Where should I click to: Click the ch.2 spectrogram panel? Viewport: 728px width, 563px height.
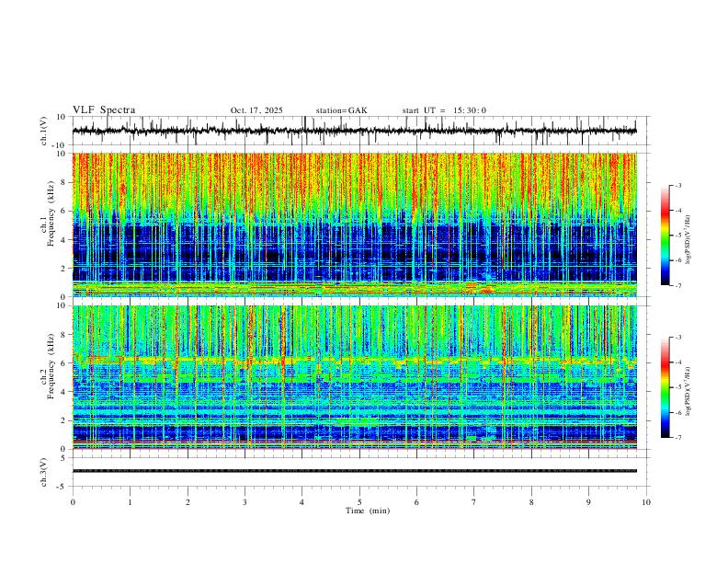354,377
